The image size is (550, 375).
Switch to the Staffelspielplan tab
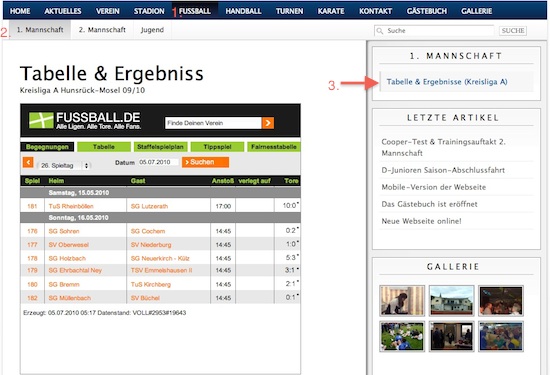pos(160,147)
